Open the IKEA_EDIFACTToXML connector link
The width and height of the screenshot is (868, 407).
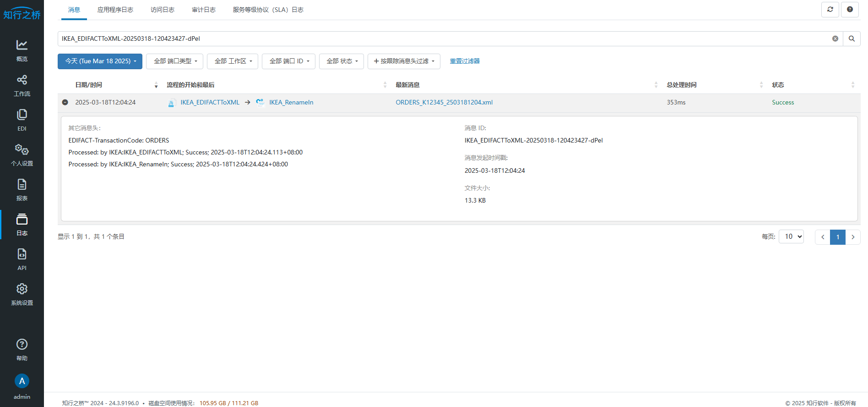pyautogui.click(x=210, y=102)
